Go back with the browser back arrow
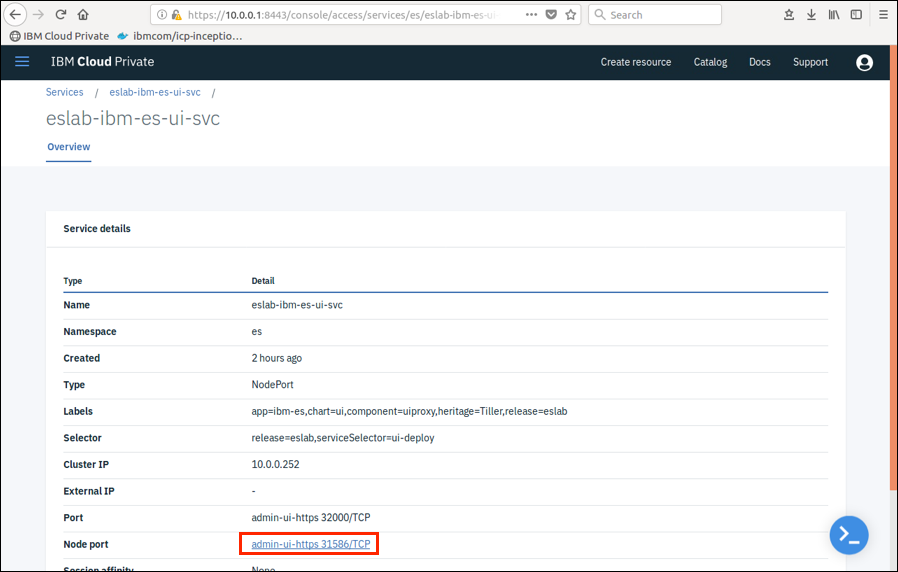This screenshot has height=572, width=898. (x=15, y=15)
